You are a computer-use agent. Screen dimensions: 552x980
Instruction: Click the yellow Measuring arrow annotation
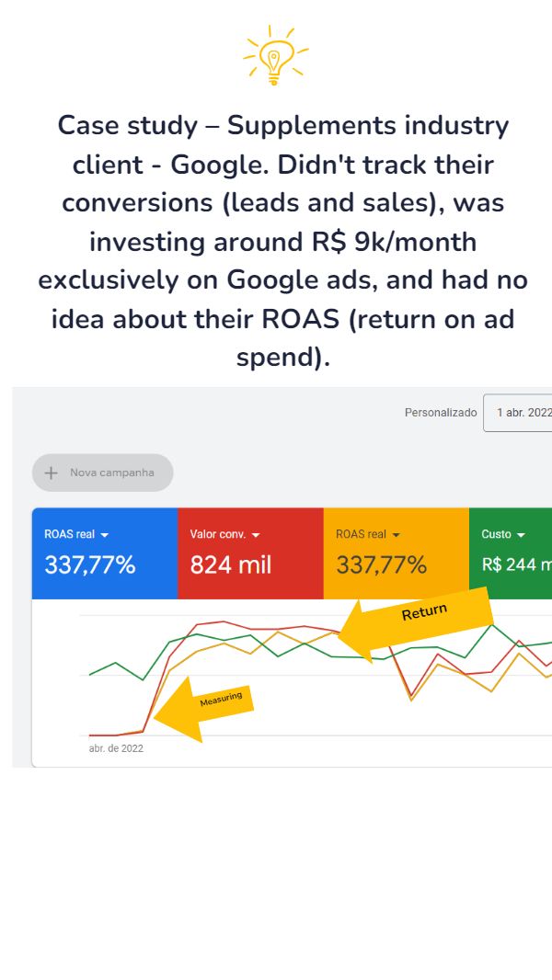coord(204,709)
